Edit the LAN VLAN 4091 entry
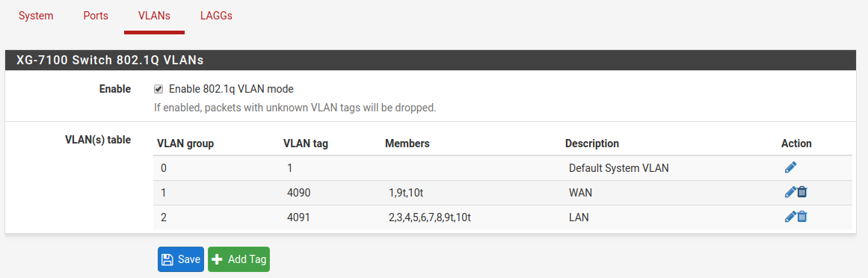868x278 pixels. point(790,217)
